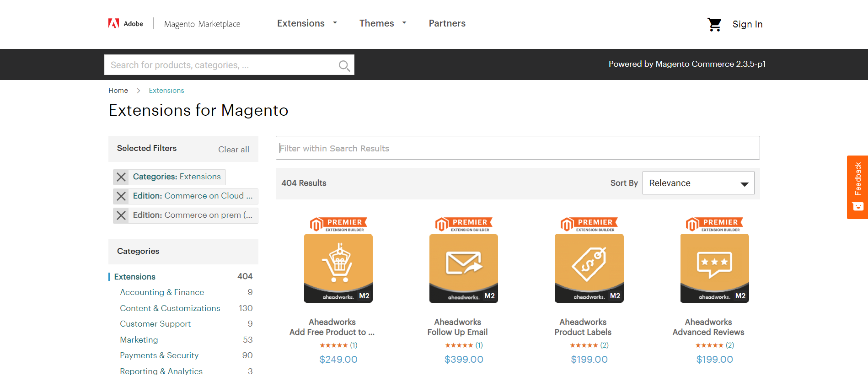
Task: Click the search magnifier icon
Action: tap(344, 66)
